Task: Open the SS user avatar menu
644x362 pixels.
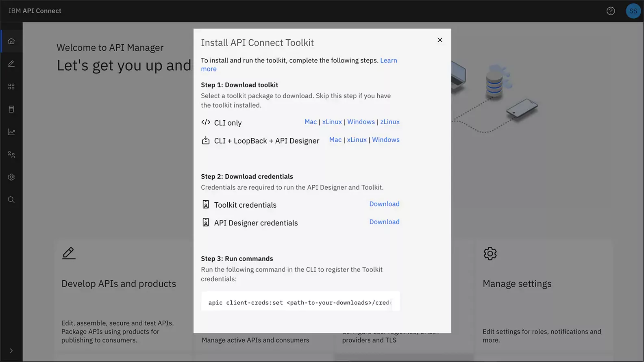Action: (x=633, y=11)
